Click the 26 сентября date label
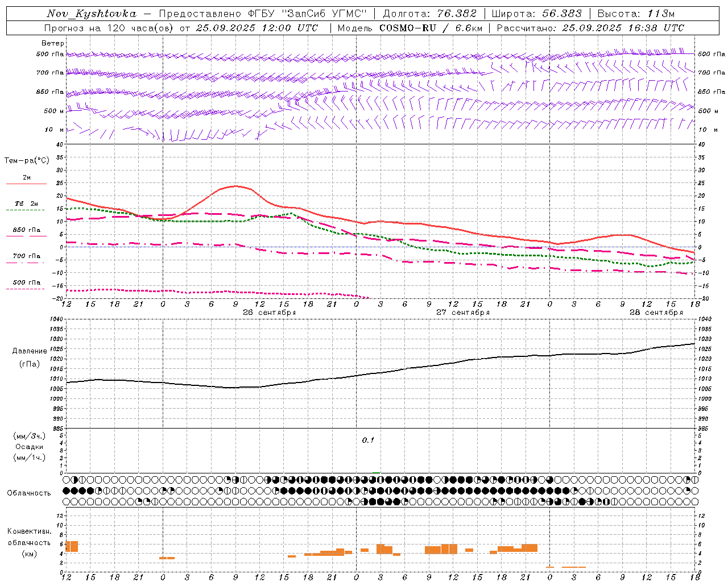This screenshot has height=582, width=728. (x=269, y=313)
